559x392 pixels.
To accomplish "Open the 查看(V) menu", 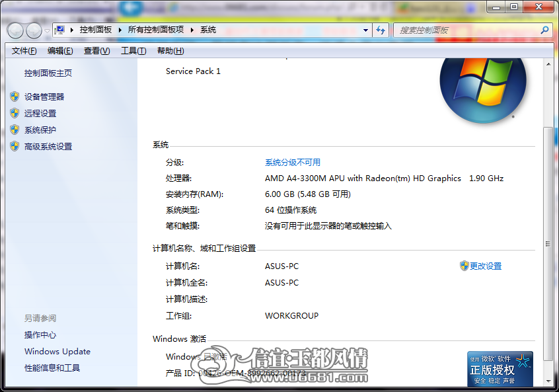I will pos(96,51).
